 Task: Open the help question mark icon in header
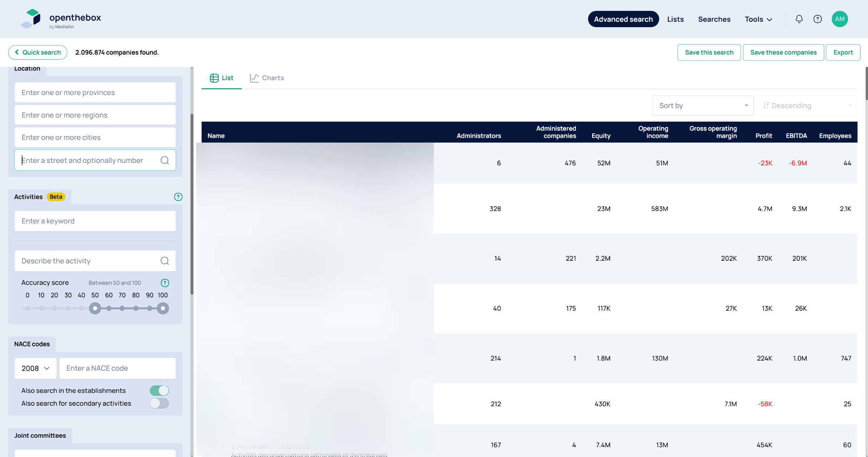point(817,19)
